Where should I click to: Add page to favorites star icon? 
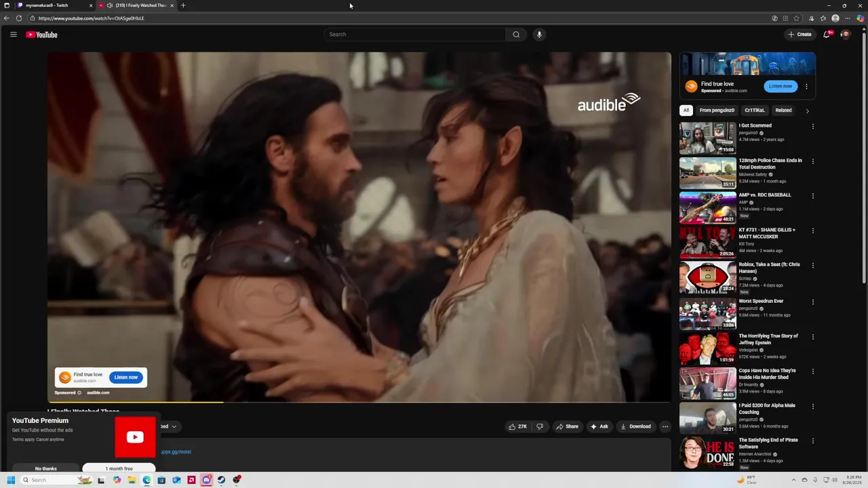point(797,18)
